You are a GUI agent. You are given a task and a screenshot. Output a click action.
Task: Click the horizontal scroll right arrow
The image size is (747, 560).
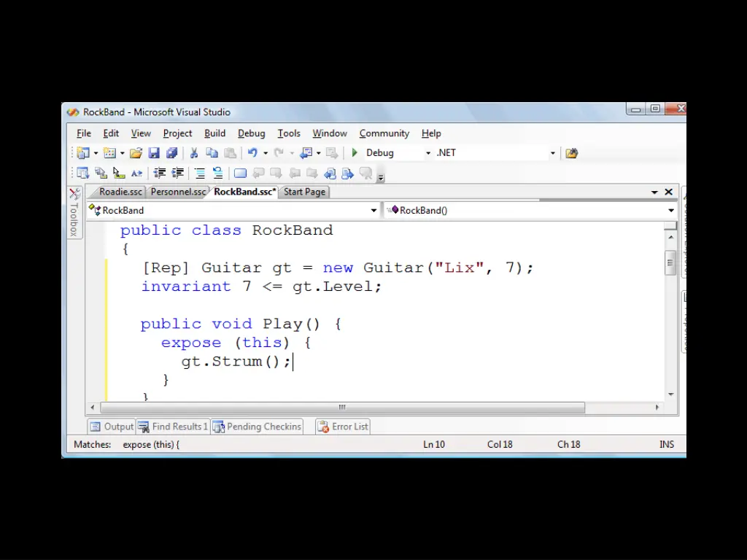[x=657, y=408]
